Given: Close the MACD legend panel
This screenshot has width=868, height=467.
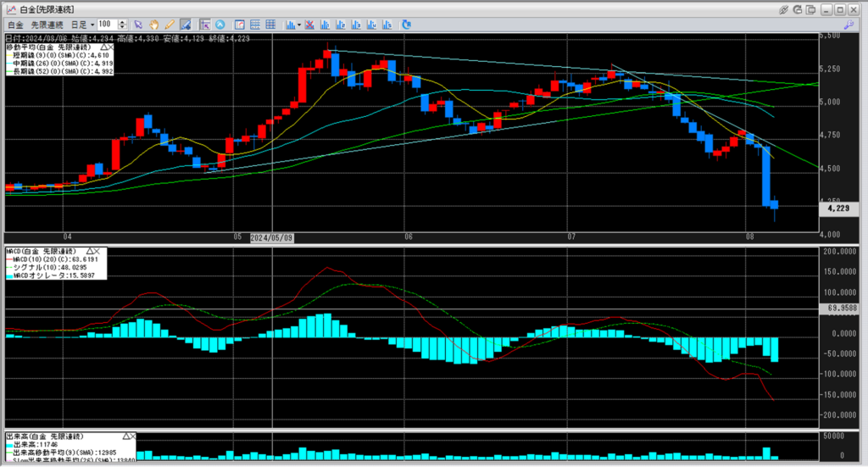Looking at the screenshot, I should click(96, 252).
